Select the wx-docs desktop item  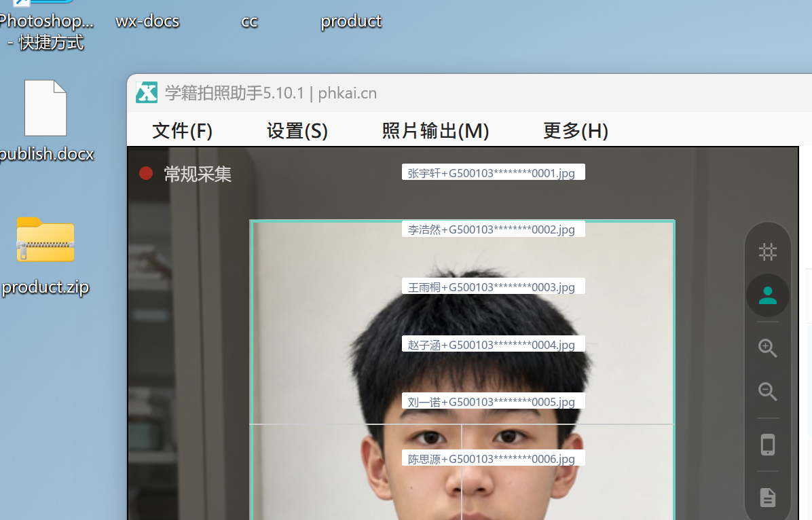147,21
